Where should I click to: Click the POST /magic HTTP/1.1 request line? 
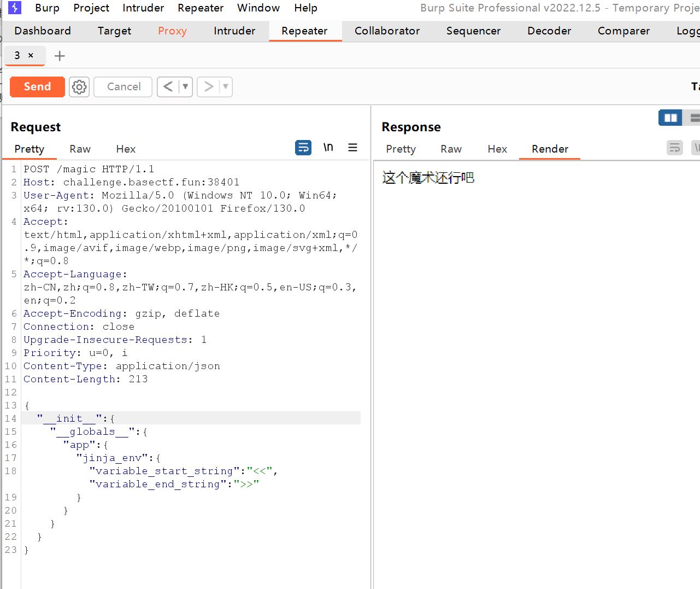point(89,169)
